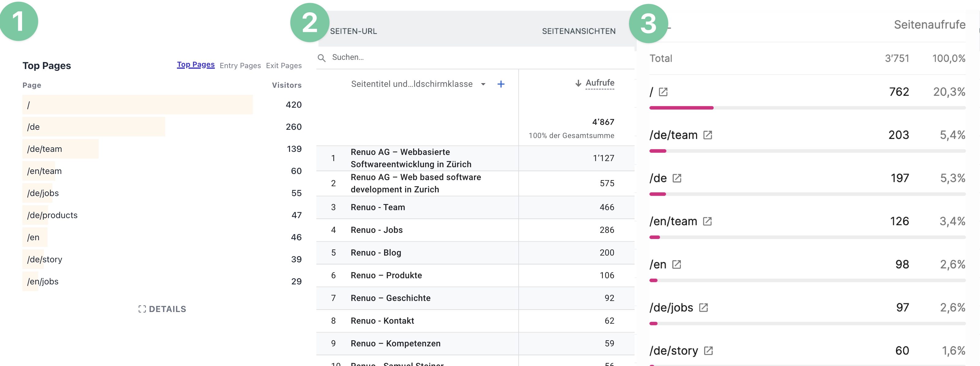Select the Top Pages tab link
This screenshot has width=980, height=366.
[x=196, y=65]
